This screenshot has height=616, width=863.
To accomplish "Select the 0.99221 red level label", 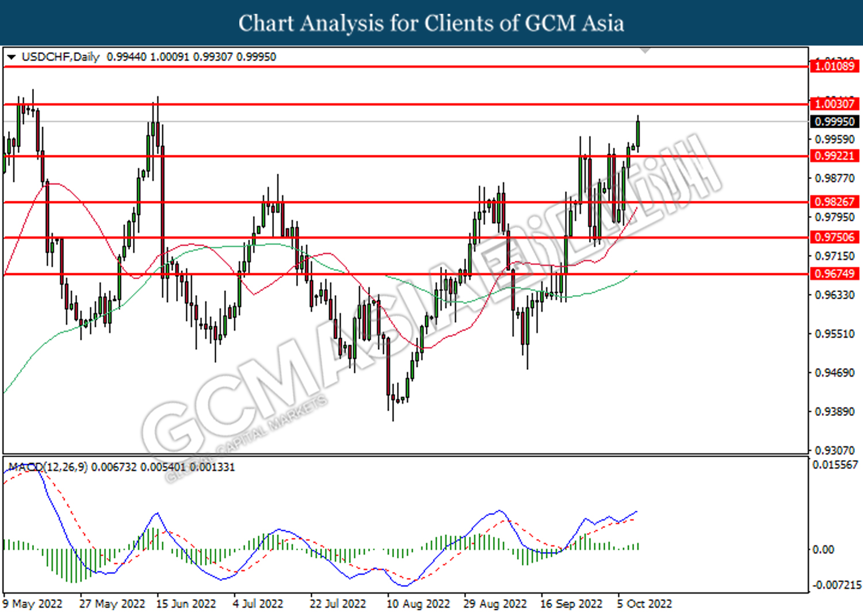I will coord(834,156).
